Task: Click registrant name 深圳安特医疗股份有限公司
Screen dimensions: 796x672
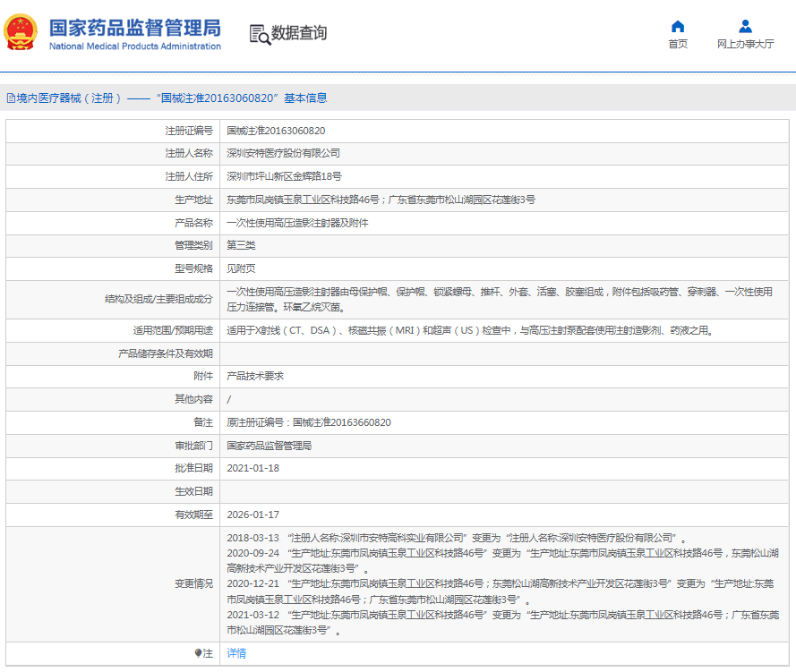Action: click(283, 153)
